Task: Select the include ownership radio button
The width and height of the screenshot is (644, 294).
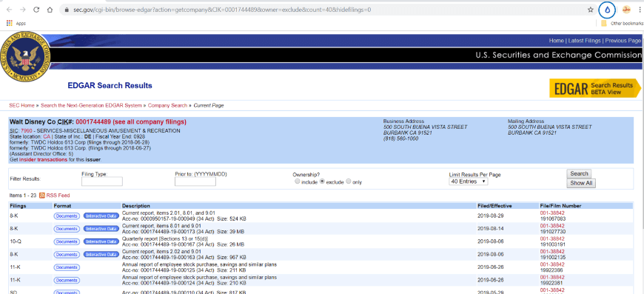Action: tap(298, 181)
